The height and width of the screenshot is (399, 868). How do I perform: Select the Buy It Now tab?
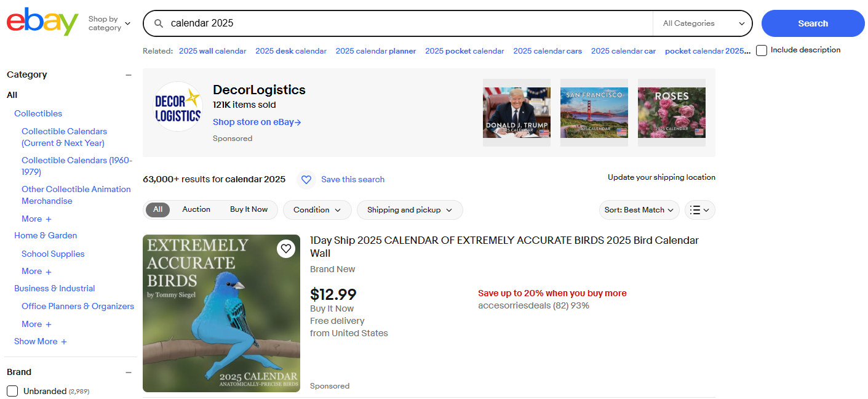point(249,209)
